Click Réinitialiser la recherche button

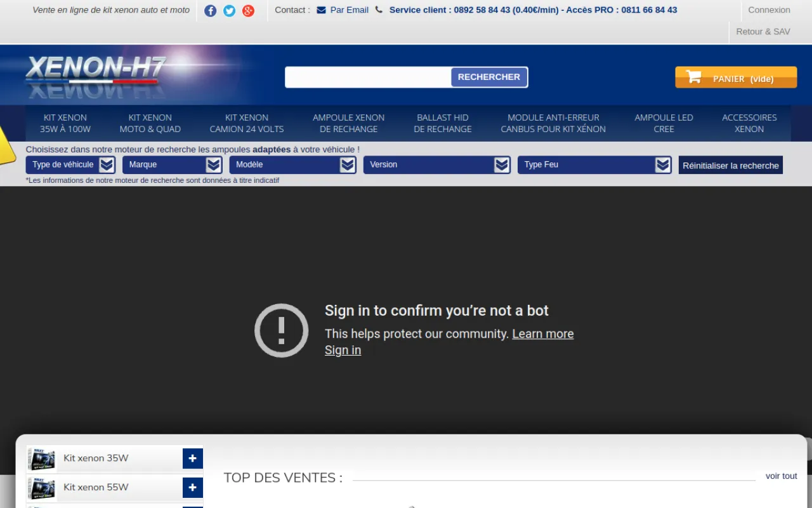pos(730,166)
